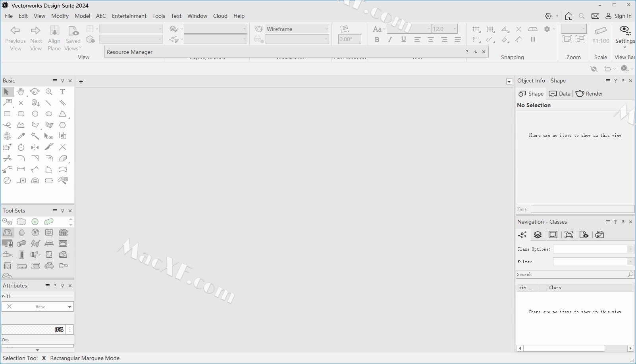The width and height of the screenshot is (636, 364).
Task: Open the Modify menu
Action: coord(60,16)
